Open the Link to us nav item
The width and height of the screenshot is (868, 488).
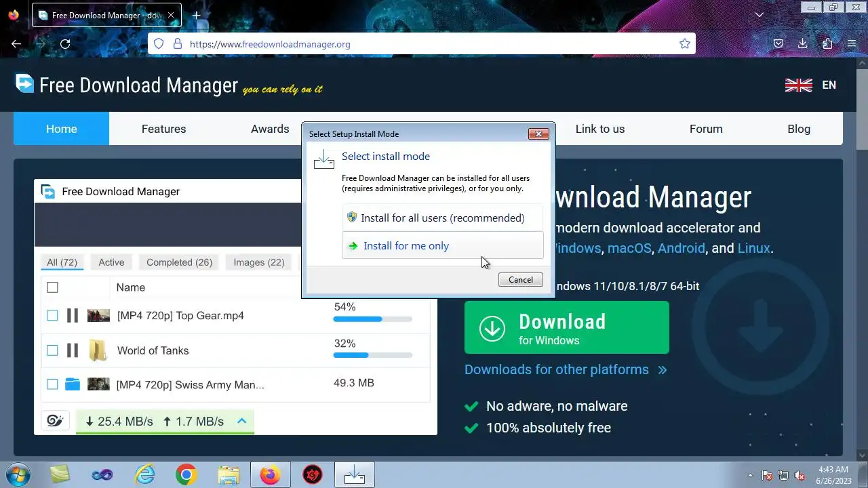600,129
